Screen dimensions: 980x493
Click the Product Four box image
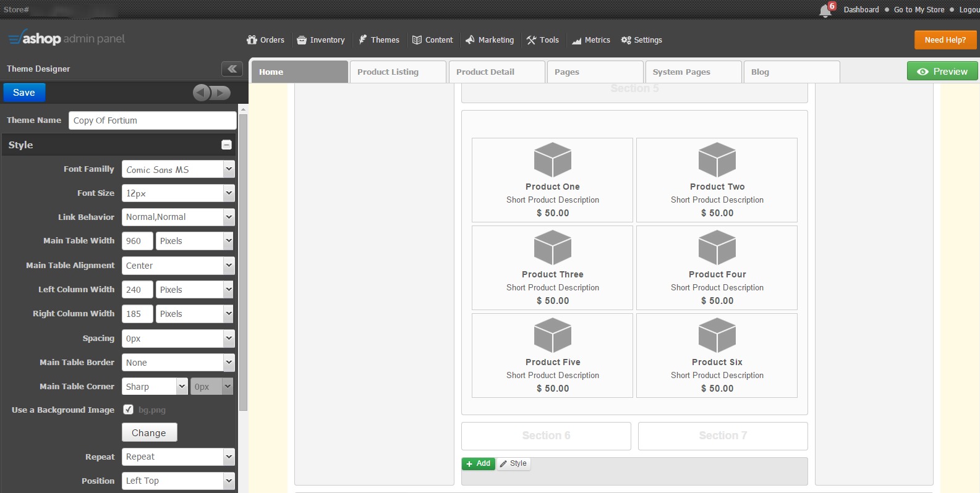click(x=717, y=247)
